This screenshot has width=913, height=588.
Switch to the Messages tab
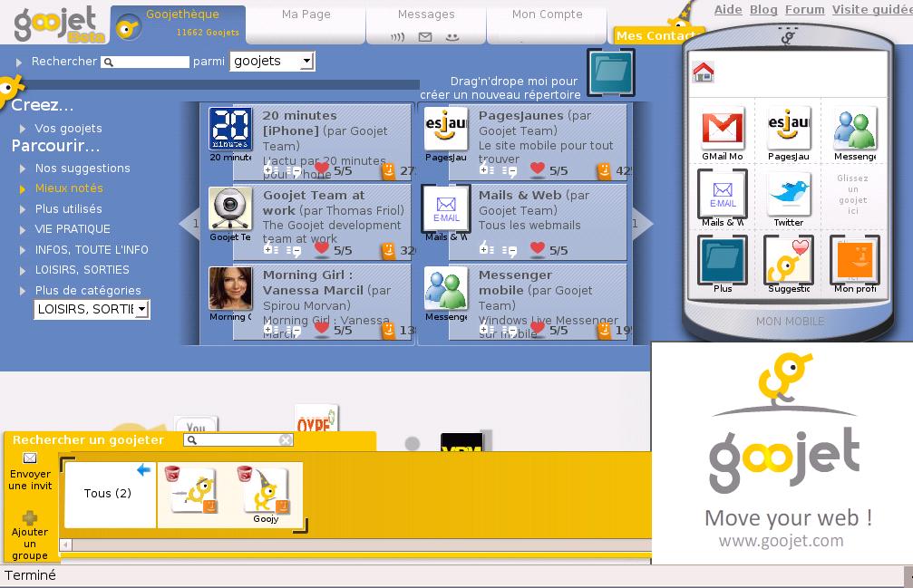[x=426, y=24]
